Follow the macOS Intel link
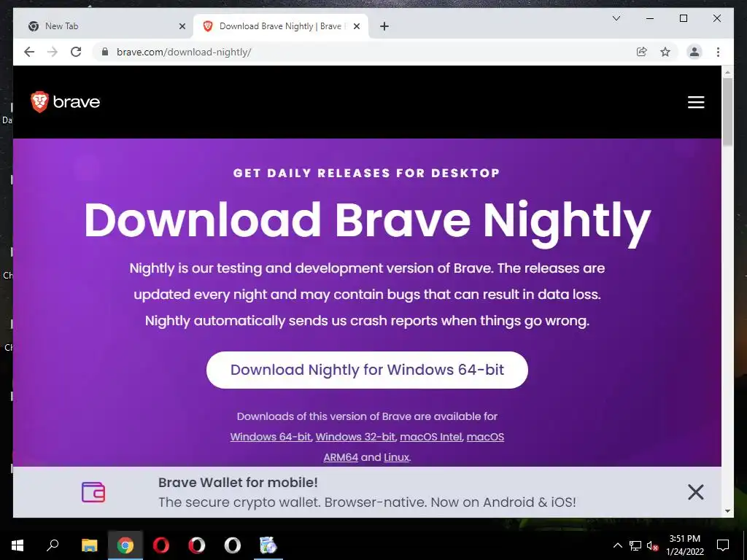 coord(430,437)
